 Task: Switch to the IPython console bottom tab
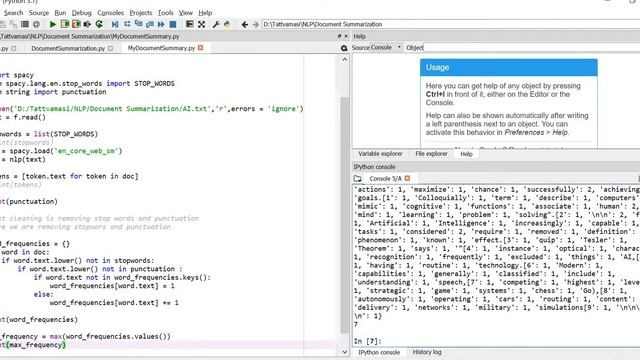(x=379, y=352)
